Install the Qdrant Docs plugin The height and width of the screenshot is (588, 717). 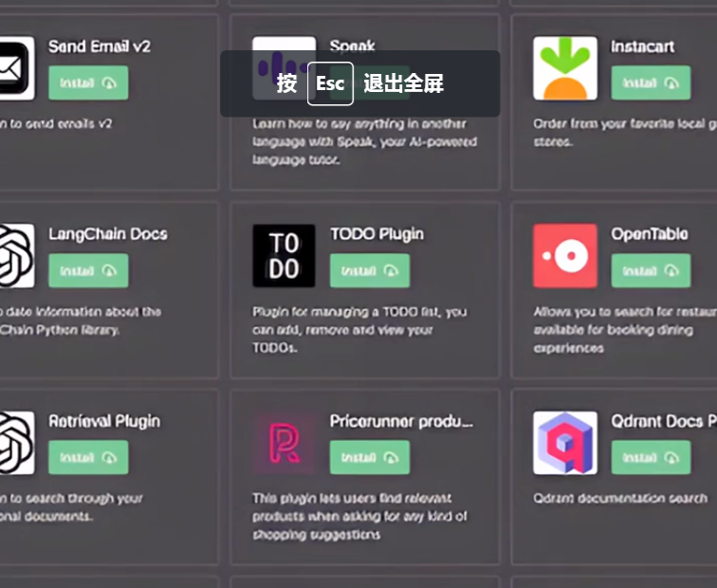651,457
